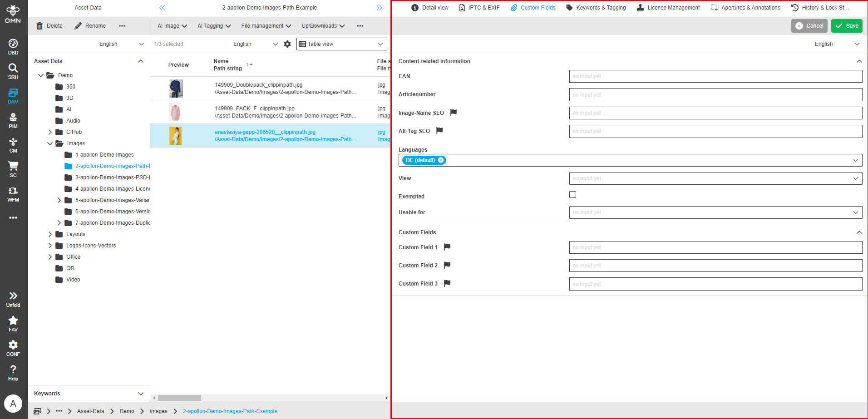868x419 pixels.
Task: Click the flag icon beside Image-Name SEO
Action: coord(453,112)
